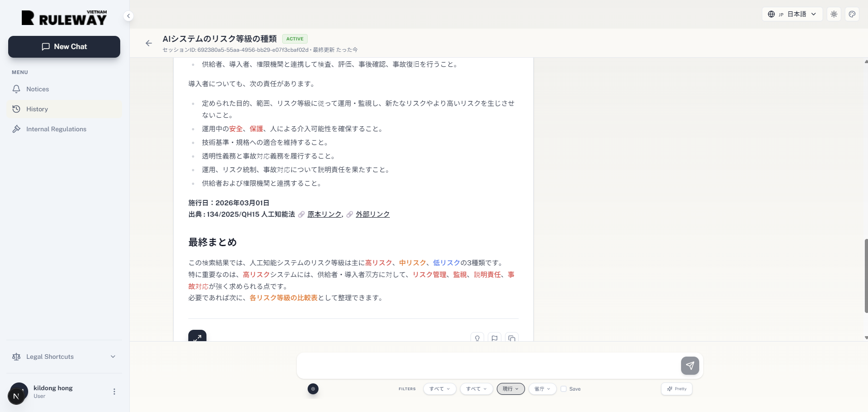Screen dimensions: 868x412
Task: Collapse the left sidebar panel
Action: point(128,16)
